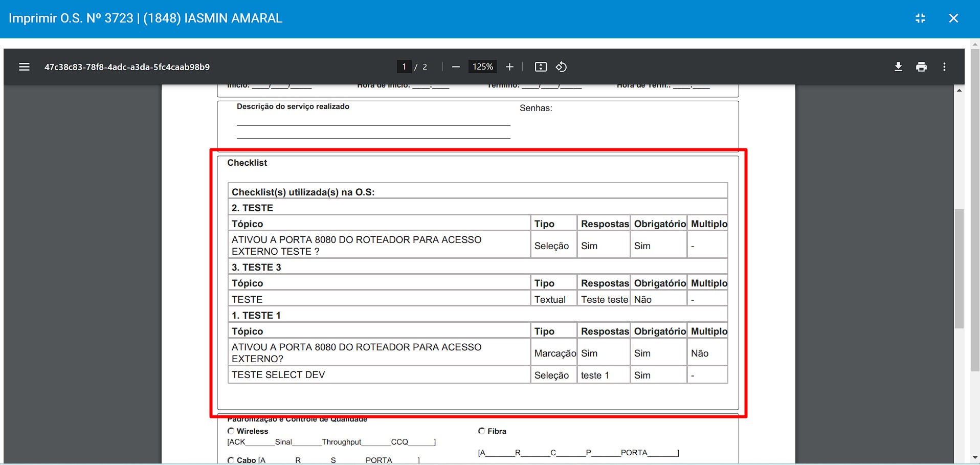Select the Wireless radio option
Viewport: 980px width, 465px height.
231,431
